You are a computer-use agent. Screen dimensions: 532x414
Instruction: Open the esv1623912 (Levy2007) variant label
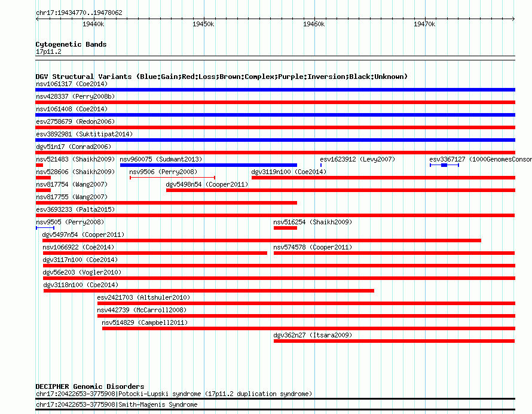point(357,159)
